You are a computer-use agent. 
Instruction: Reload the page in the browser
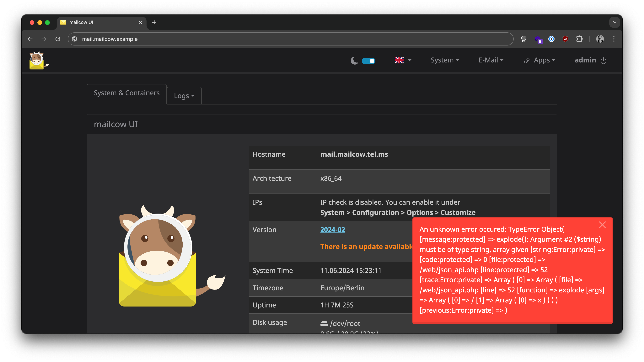coord(58,39)
